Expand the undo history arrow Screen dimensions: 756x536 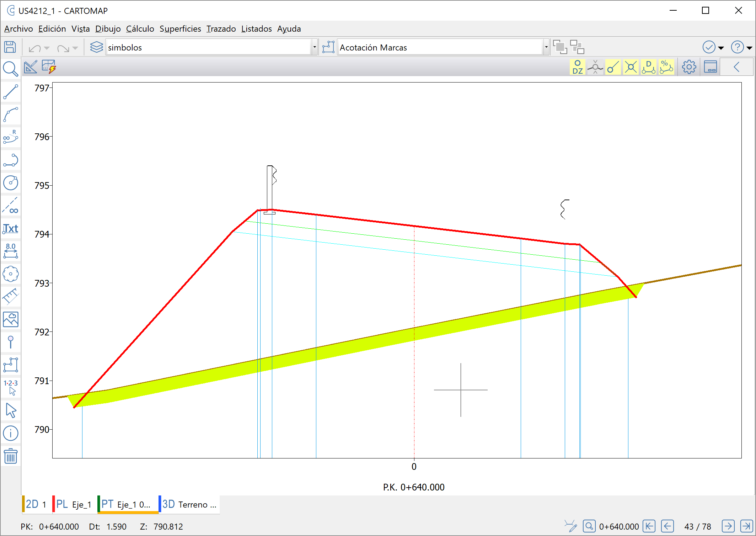[47, 48]
